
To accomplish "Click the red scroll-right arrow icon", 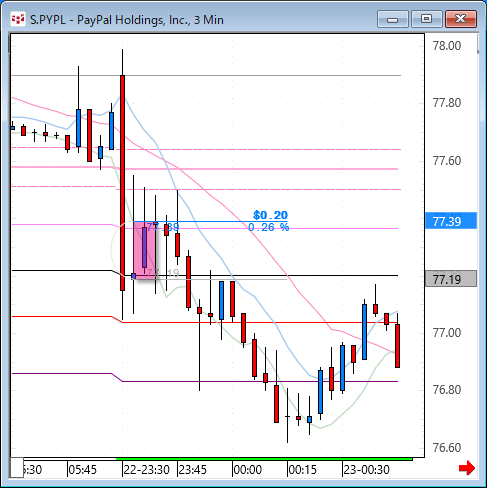I will pyautogui.click(x=467, y=468).
